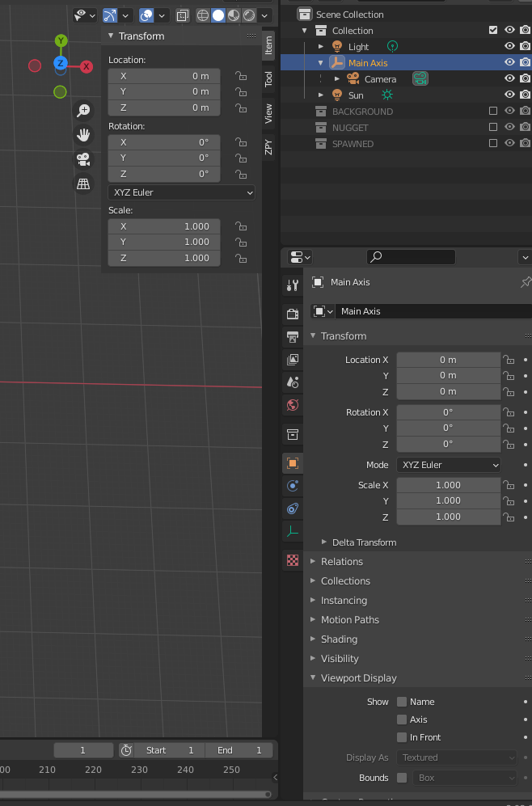The height and width of the screenshot is (806, 532).
Task: Open viewport shading options dropdown arrow
Action: click(x=264, y=15)
